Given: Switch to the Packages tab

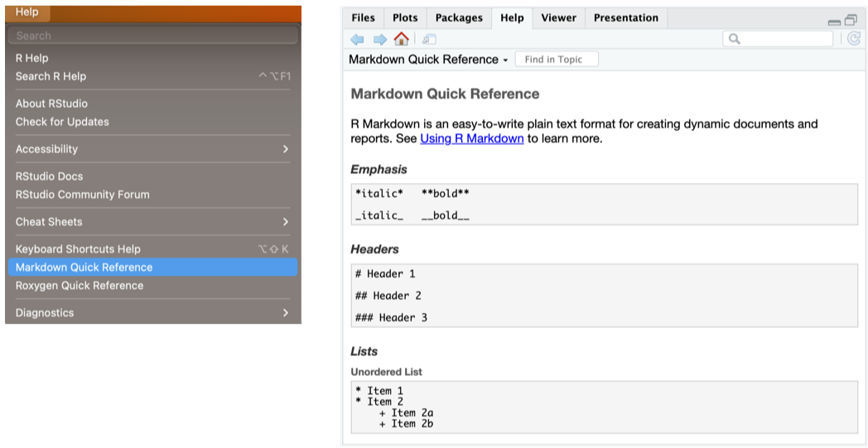Looking at the screenshot, I should click(x=459, y=17).
